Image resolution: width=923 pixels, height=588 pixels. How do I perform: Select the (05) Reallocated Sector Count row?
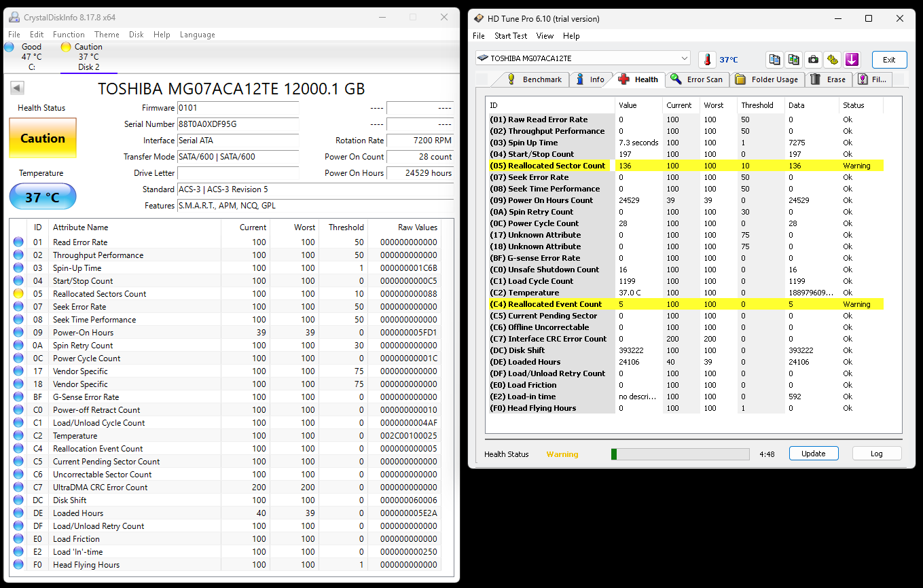click(686, 166)
